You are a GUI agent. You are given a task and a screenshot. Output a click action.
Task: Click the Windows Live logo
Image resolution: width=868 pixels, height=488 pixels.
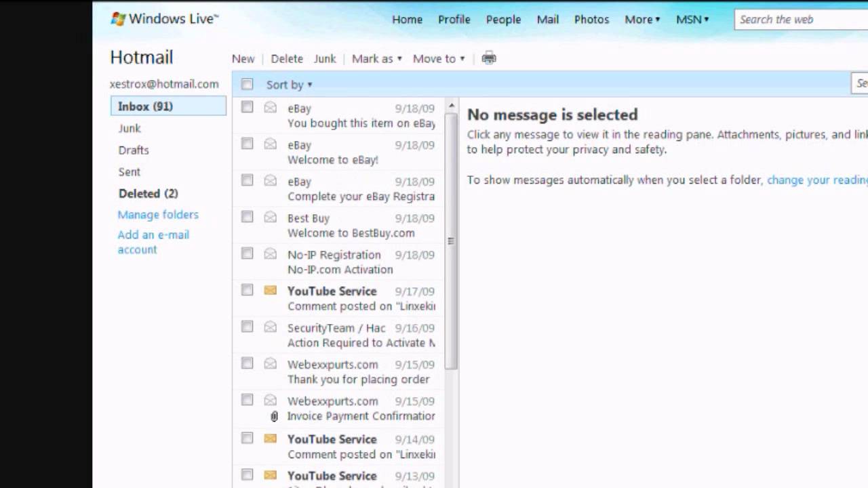click(x=164, y=19)
